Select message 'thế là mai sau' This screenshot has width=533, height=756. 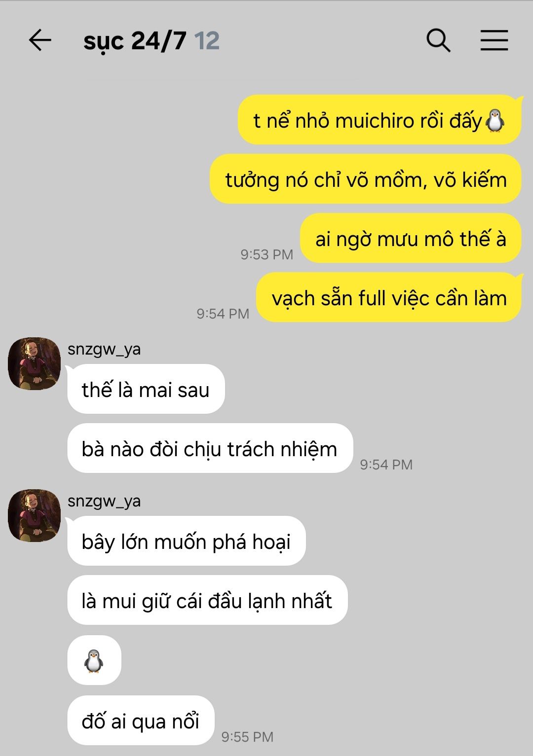(146, 389)
